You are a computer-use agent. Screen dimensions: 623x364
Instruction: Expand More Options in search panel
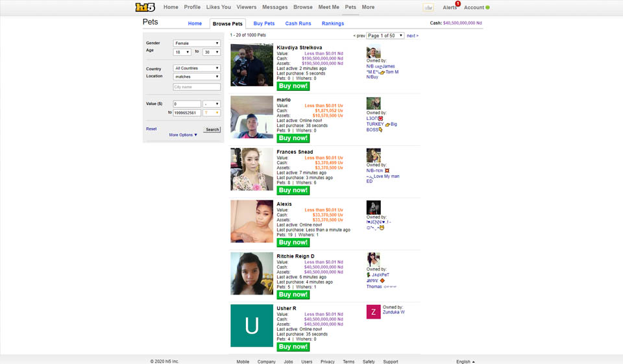point(183,135)
